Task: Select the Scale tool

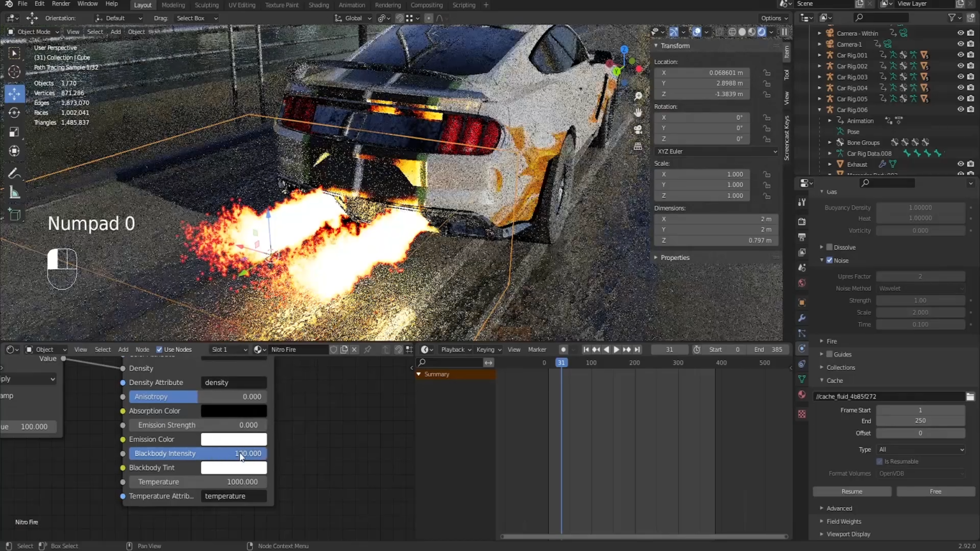Action: tap(14, 131)
